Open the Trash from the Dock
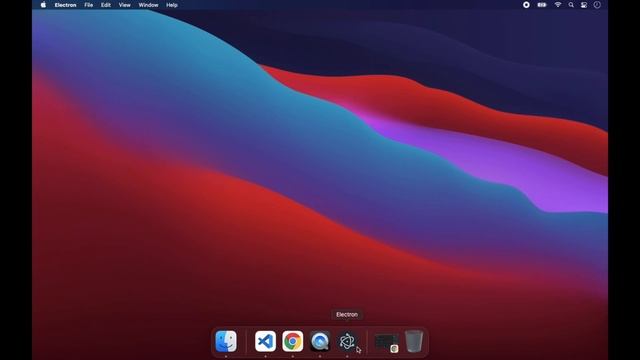 pyautogui.click(x=413, y=341)
